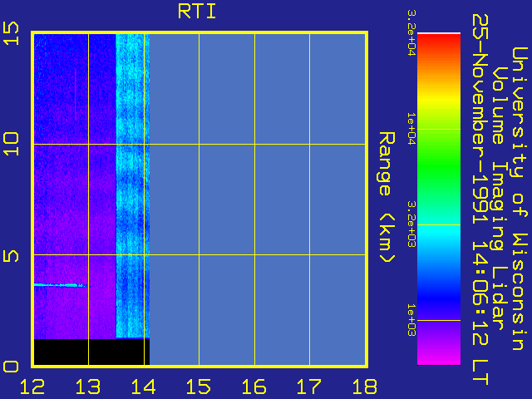The image size is (532, 399).
Task: Click the red top of the colorbar
Action: (x=439, y=42)
